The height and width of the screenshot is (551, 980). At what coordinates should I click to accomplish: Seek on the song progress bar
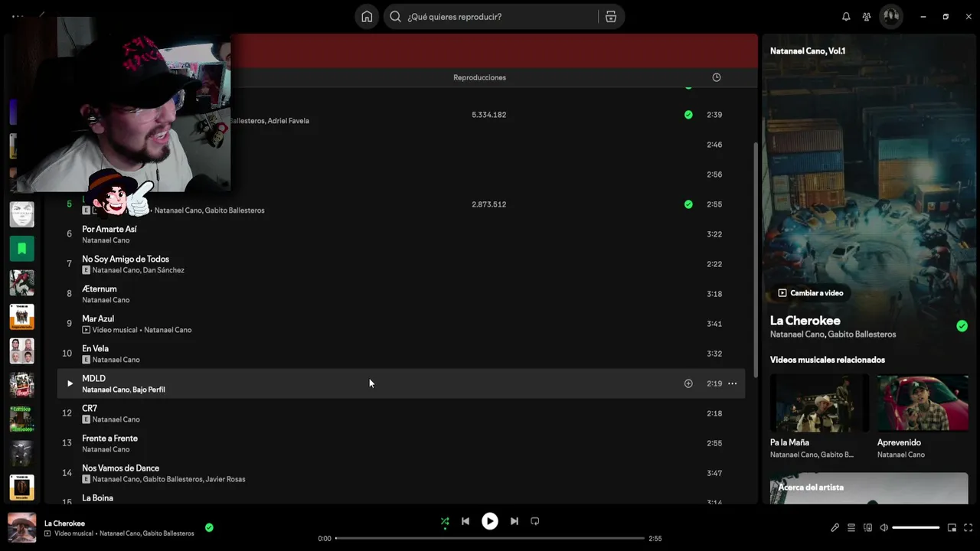click(x=490, y=538)
